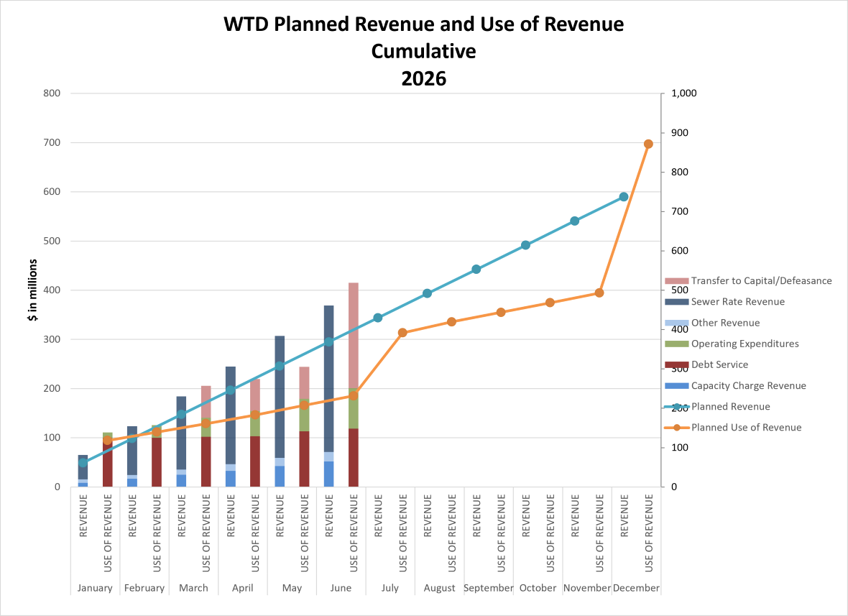
Task: Click the September Planned Use of Revenue point
Action: pos(501,312)
